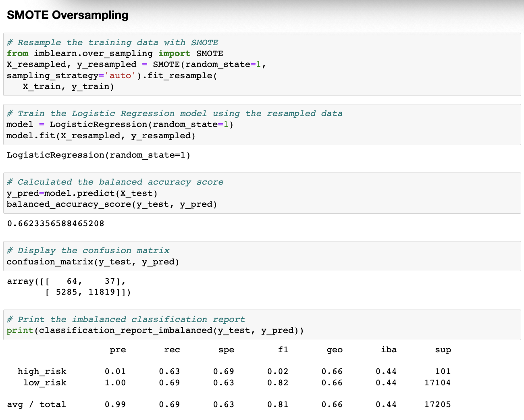Click the 'f1' column header
Viewport: 524px width, 420px height.
point(283,350)
